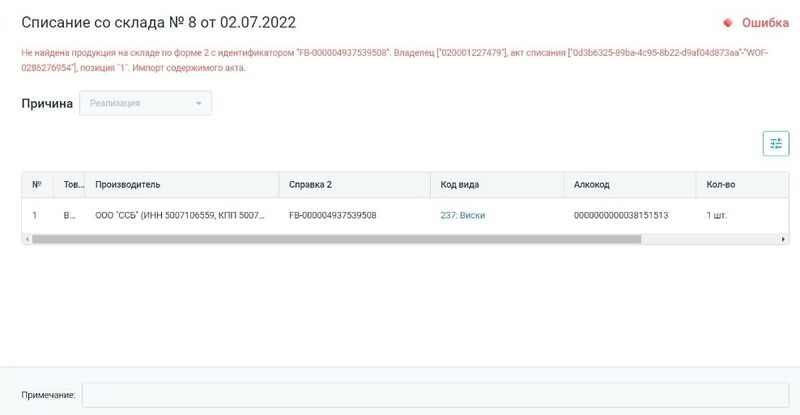Click the horizontal scrollbar thumb under table

click(337, 239)
